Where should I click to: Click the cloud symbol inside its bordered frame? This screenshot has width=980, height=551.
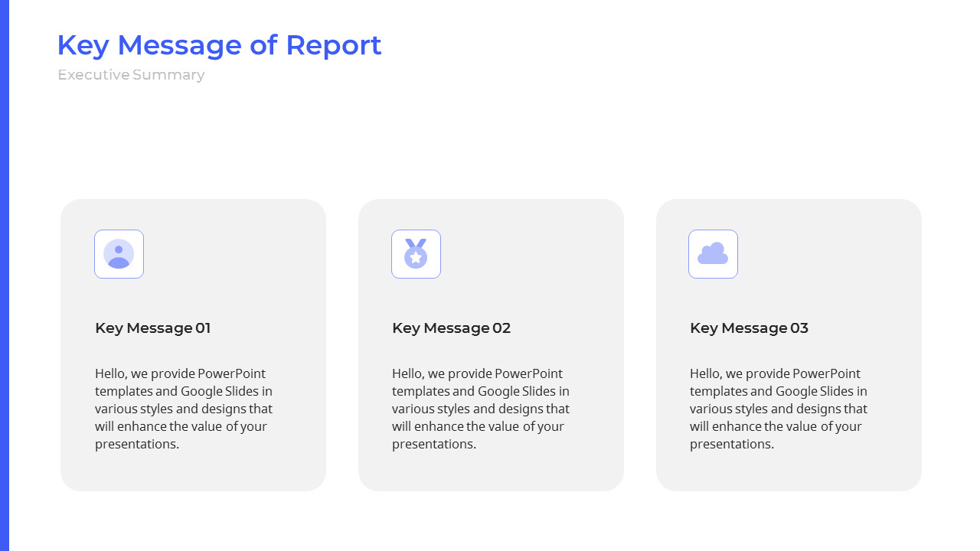713,254
